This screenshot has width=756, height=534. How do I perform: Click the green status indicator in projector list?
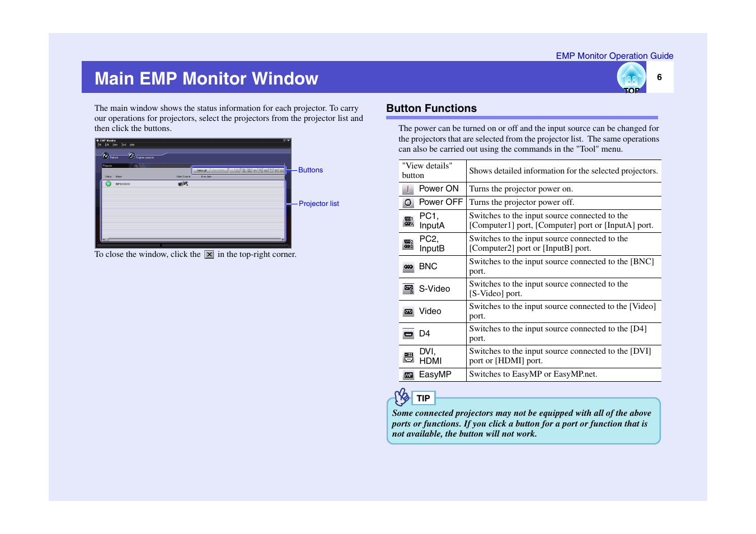[x=108, y=184]
